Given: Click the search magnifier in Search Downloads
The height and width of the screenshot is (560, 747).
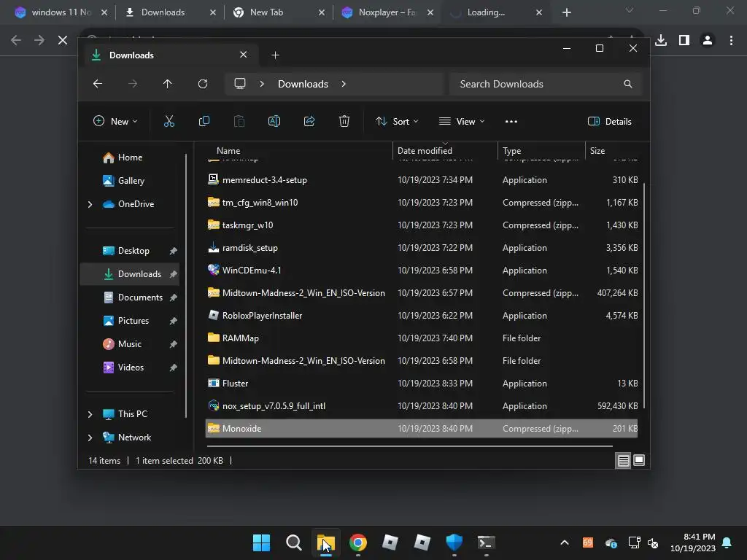Looking at the screenshot, I should pyautogui.click(x=628, y=84).
